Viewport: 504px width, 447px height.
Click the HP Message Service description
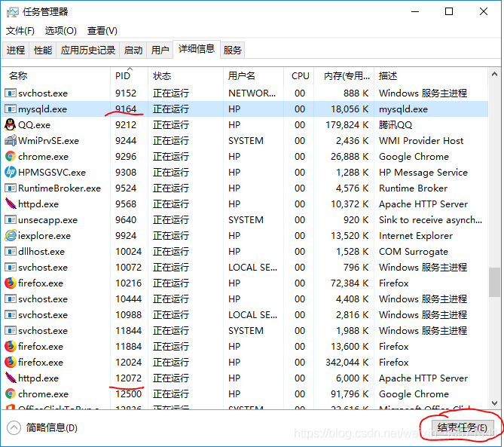423,173
